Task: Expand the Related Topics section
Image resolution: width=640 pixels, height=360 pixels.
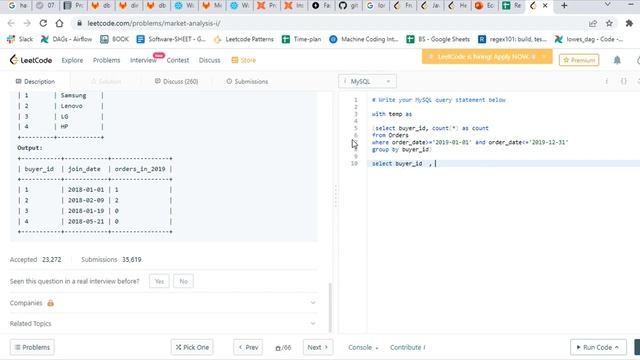Action: (x=163, y=323)
